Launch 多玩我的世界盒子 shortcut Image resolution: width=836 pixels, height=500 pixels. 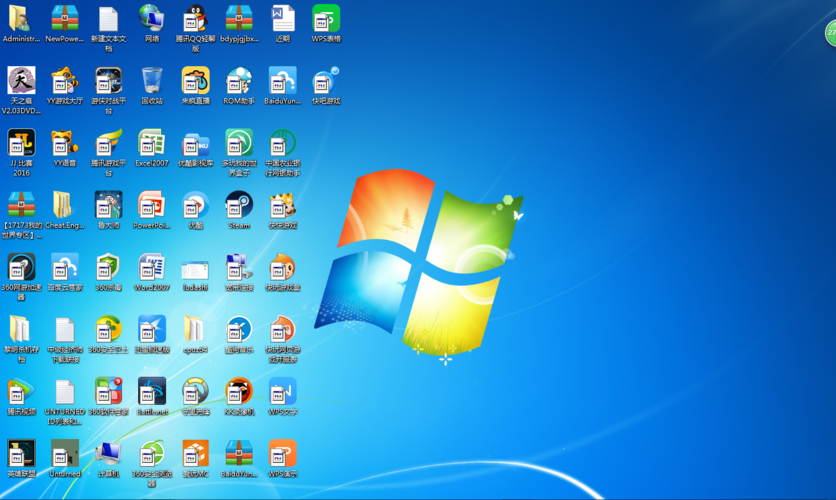click(x=239, y=142)
